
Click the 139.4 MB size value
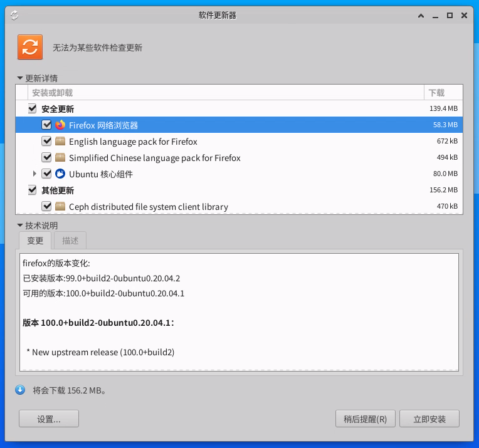pyautogui.click(x=443, y=108)
